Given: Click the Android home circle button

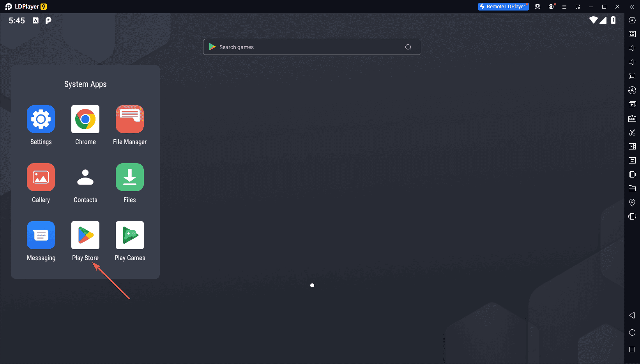Looking at the screenshot, I should 632,332.
